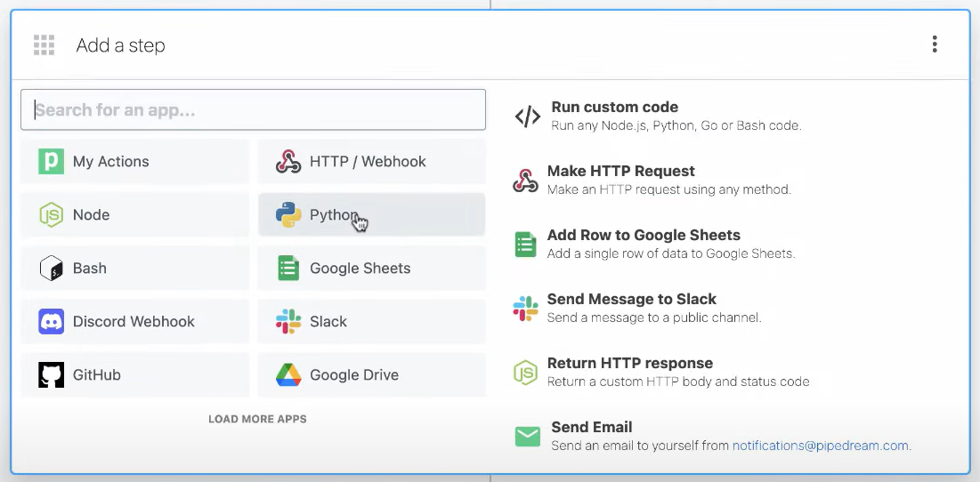Click 'Make an HTTP request using any method.' text

coord(669,189)
